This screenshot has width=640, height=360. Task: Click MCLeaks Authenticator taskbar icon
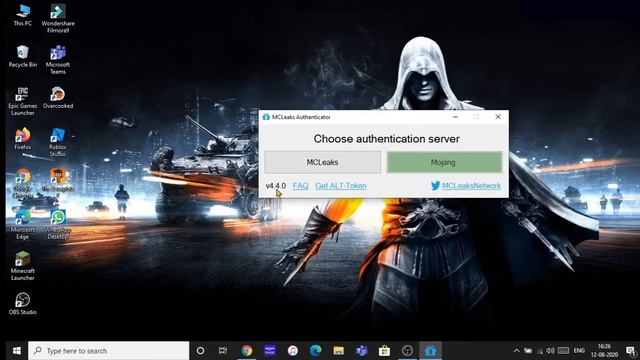click(x=431, y=351)
